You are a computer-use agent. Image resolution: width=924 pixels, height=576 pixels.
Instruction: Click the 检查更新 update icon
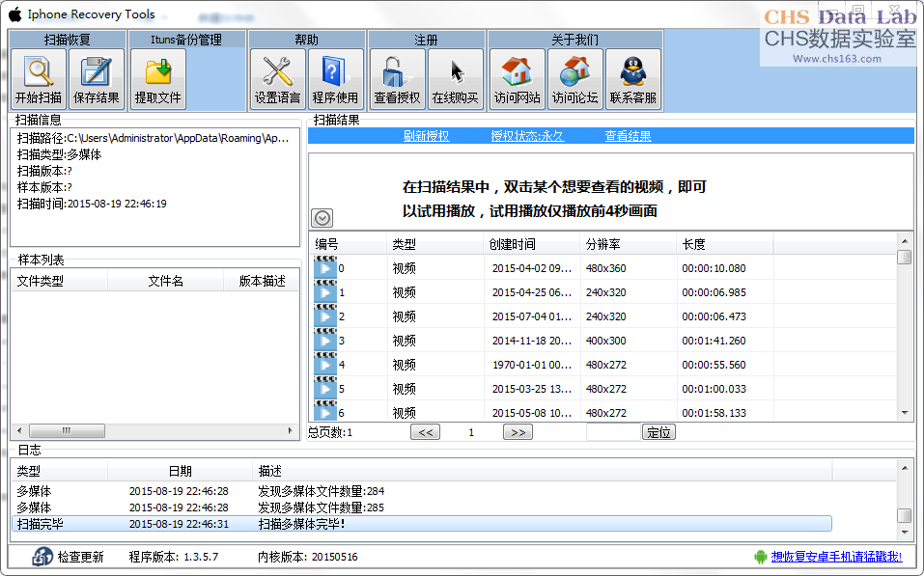tap(42, 557)
